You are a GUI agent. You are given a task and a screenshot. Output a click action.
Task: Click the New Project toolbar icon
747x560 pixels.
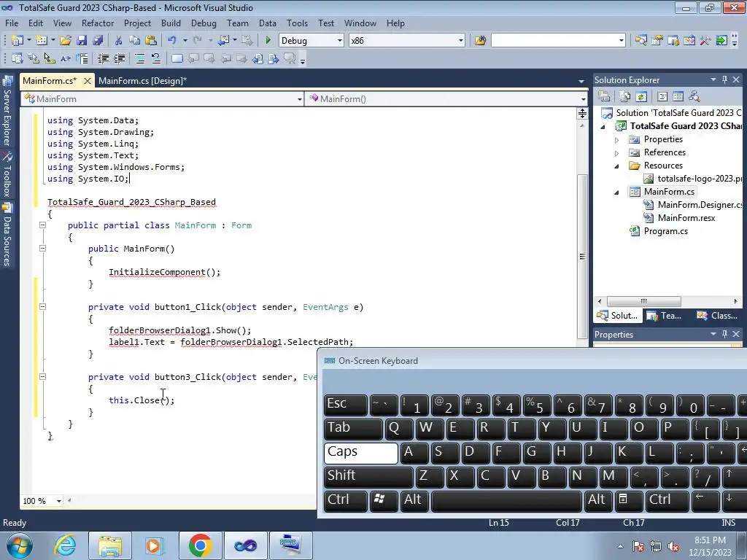coord(18,41)
